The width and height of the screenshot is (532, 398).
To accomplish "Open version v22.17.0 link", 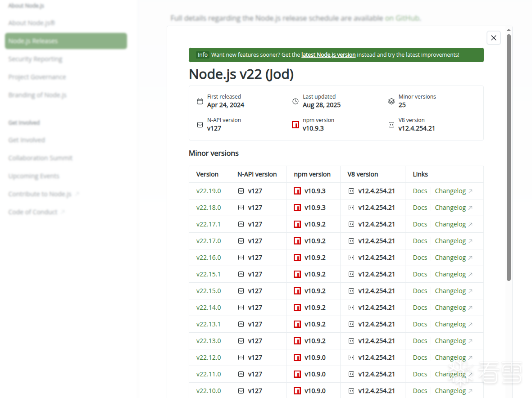I will (208, 241).
